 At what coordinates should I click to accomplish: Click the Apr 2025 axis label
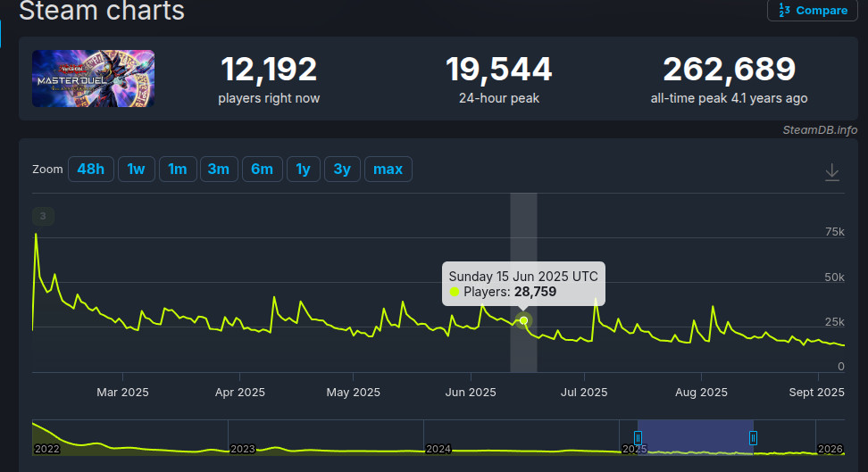point(239,393)
